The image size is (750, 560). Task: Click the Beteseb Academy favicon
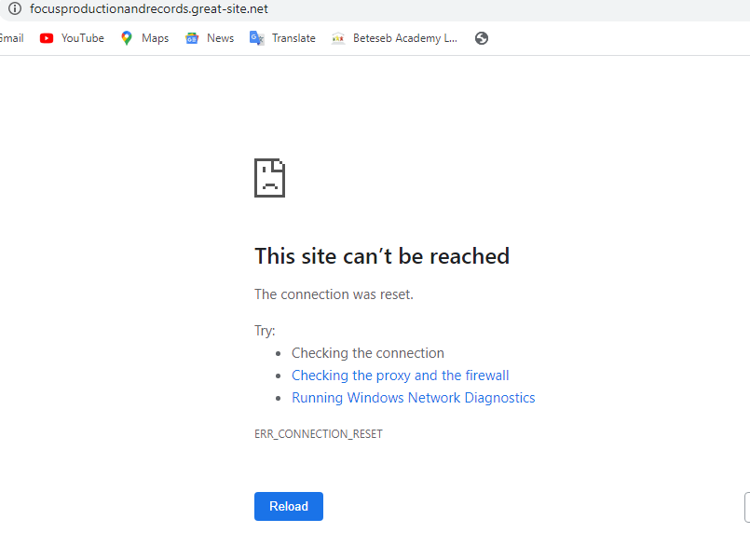[x=337, y=38]
